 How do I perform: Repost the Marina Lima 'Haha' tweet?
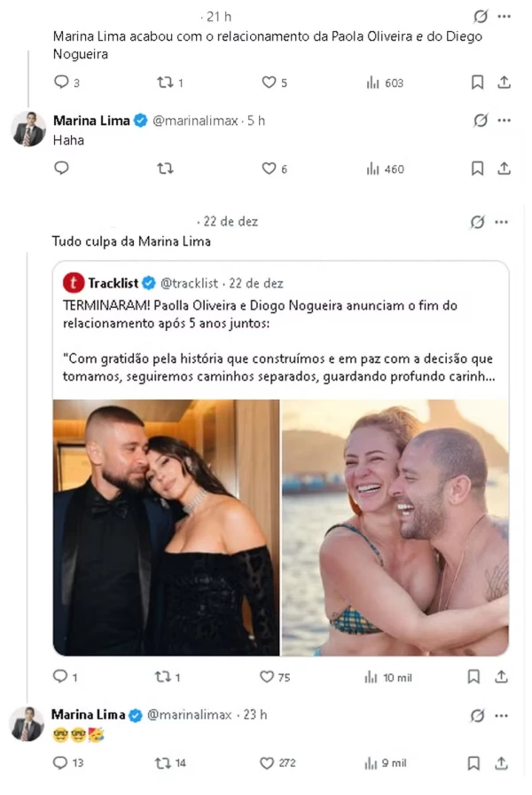165,169
